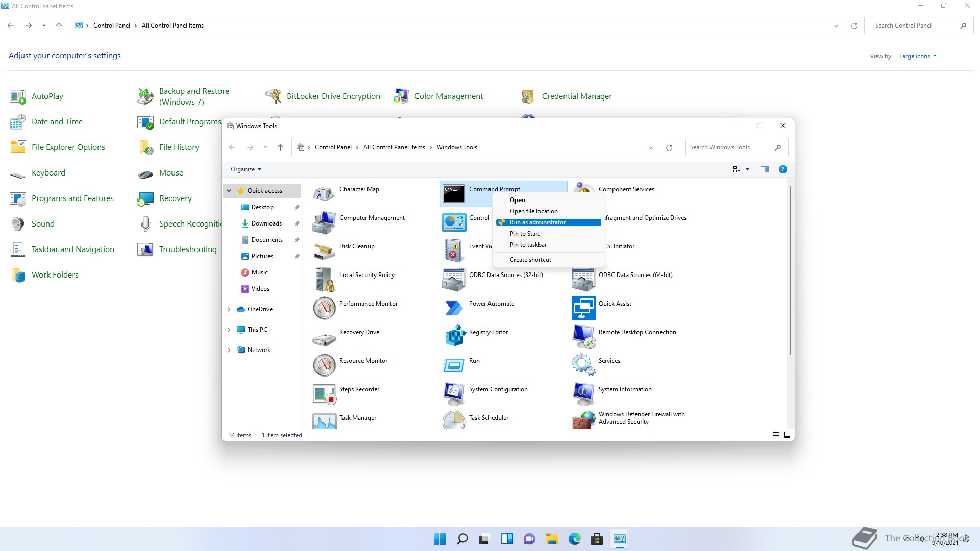This screenshot has height=551, width=980.
Task: Open the Resource Monitor icon
Action: (324, 365)
